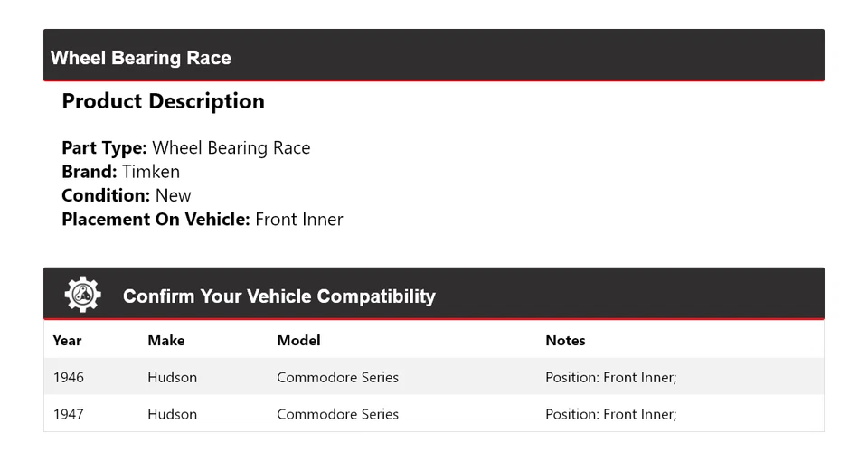Click Commodore Series in the 1947 row
868x461 pixels.
337,414
